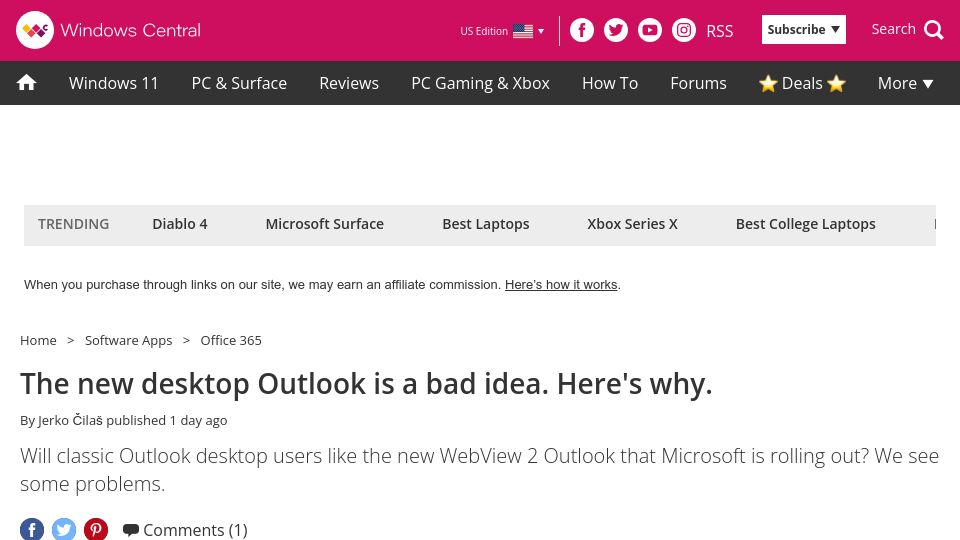Expand the More menu
Image resolution: width=960 pixels, height=540 pixels.
pos(905,83)
